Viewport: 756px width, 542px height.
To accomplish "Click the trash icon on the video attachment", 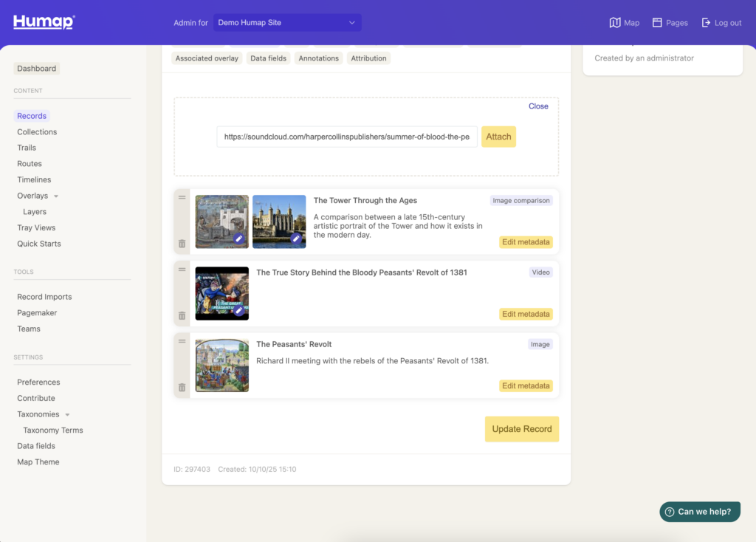I will 182,315.
